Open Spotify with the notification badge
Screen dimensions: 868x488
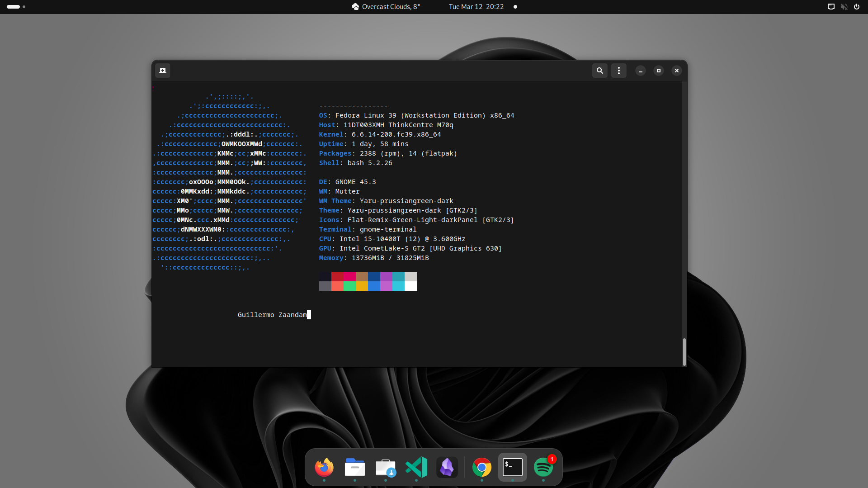pyautogui.click(x=543, y=467)
